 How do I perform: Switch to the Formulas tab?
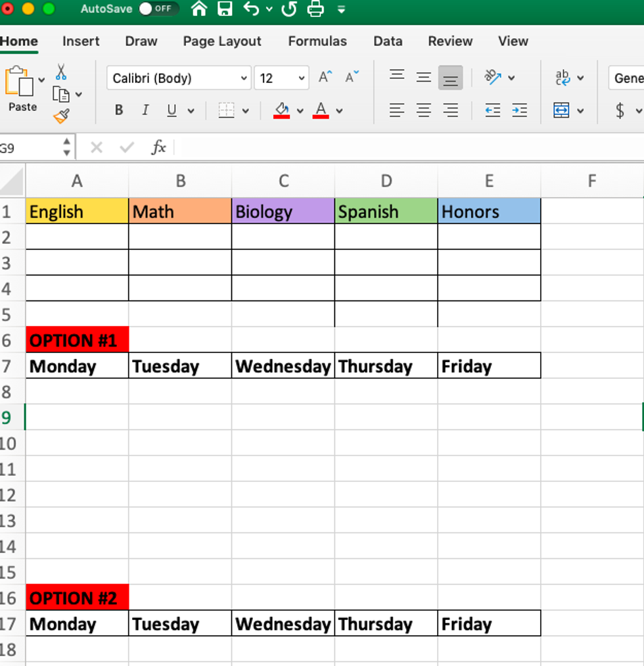pyautogui.click(x=317, y=41)
